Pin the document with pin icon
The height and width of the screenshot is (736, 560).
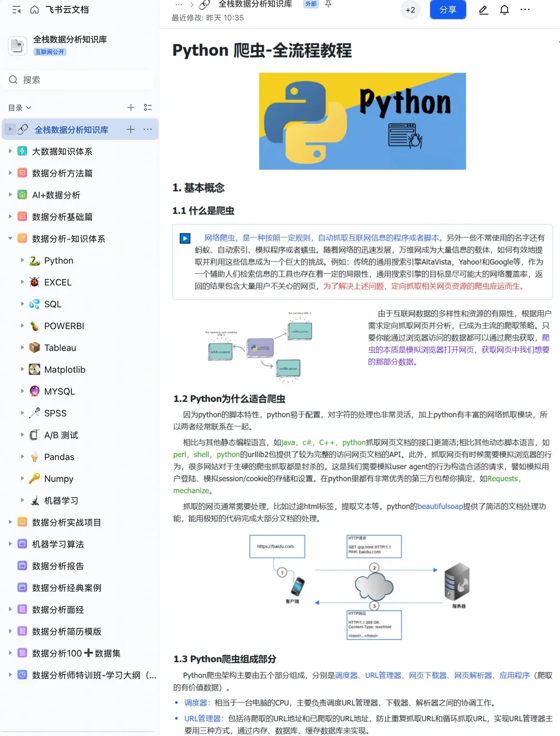pos(328,4)
